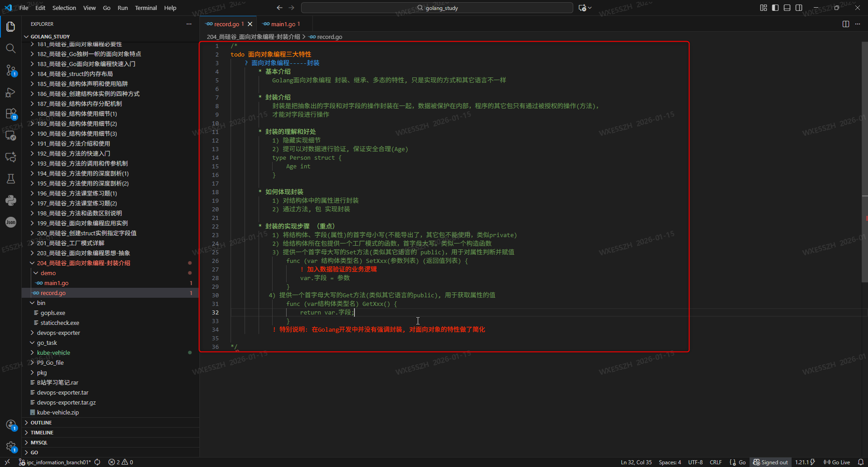
Task: Open the Extensions view
Action: tap(11, 114)
